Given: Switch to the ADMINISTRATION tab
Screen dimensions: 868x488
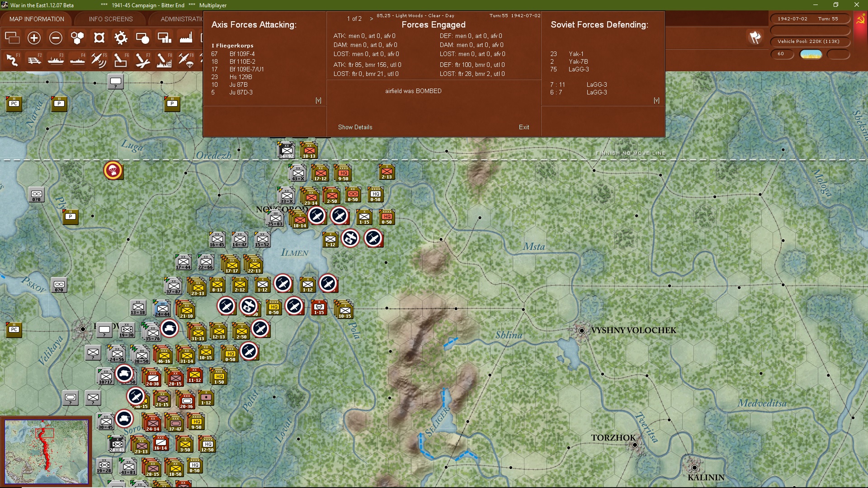Looking at the screenshot, I should [x=182, y=19].
